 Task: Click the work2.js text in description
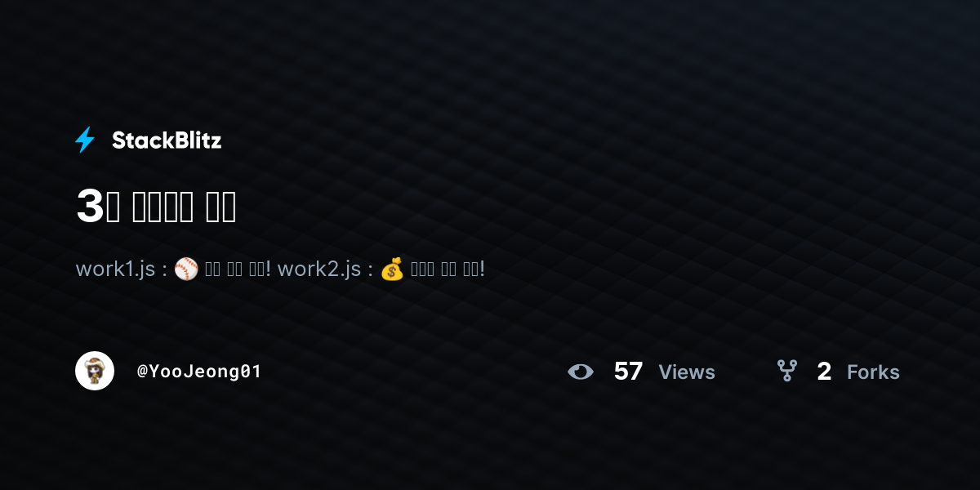(319, 269)
